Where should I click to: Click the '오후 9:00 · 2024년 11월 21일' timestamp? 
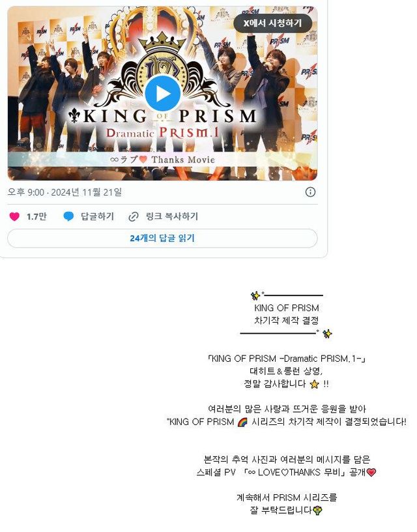click(65, 192)
